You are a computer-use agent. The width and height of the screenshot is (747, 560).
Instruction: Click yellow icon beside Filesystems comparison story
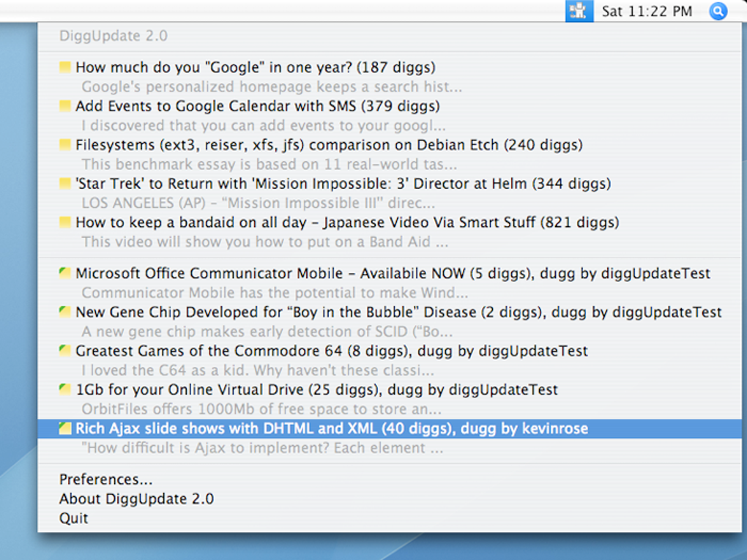pyautogui.click(x=65, y=145)
